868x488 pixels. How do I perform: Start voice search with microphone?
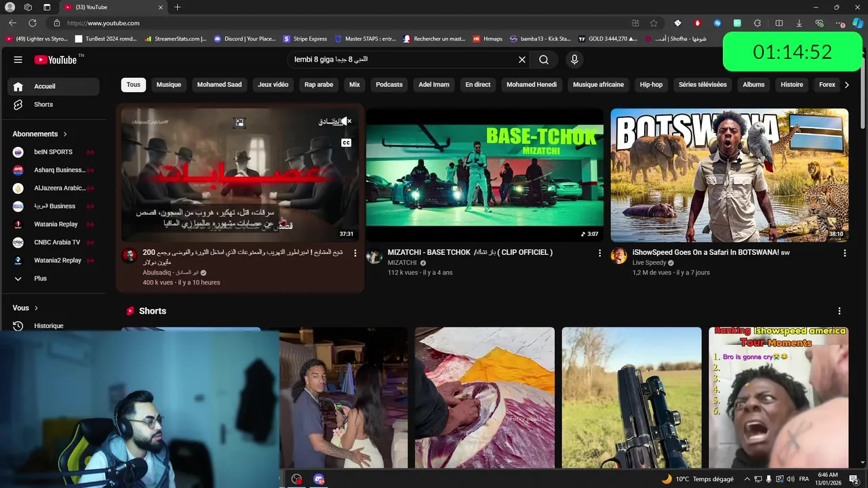(x=574, y=60)
